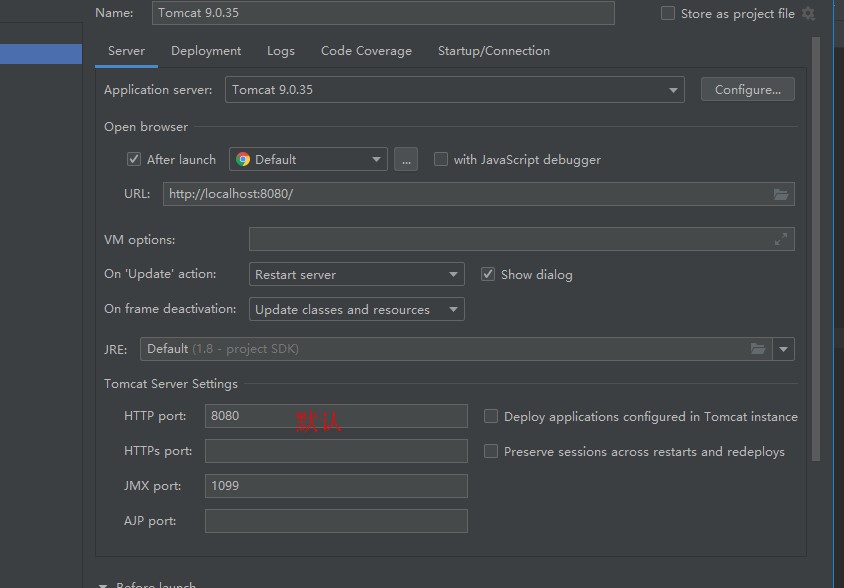Click the Configure... button
This screenshot has width=844, height=588.
(748, 89)
